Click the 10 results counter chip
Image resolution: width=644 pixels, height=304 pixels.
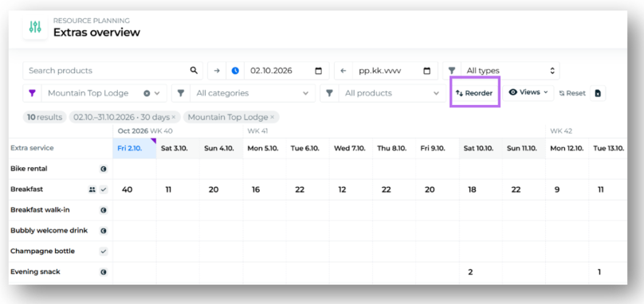[x=45, y=117]
